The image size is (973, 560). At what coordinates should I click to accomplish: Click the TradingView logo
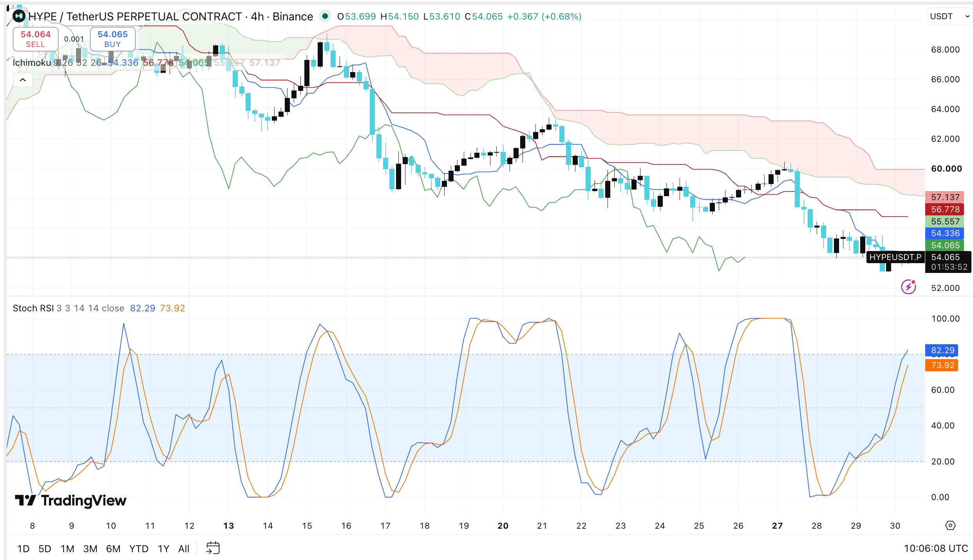point(71,500)
